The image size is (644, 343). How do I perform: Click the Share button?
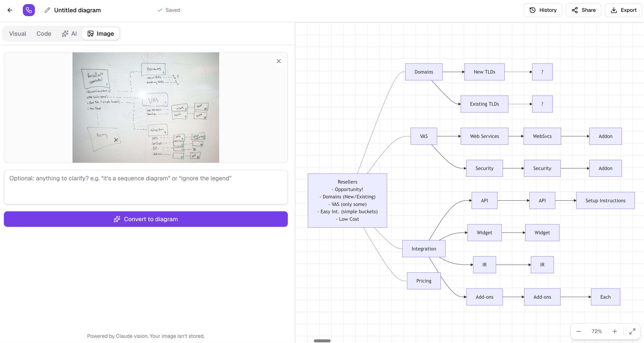tap(583, 10)
